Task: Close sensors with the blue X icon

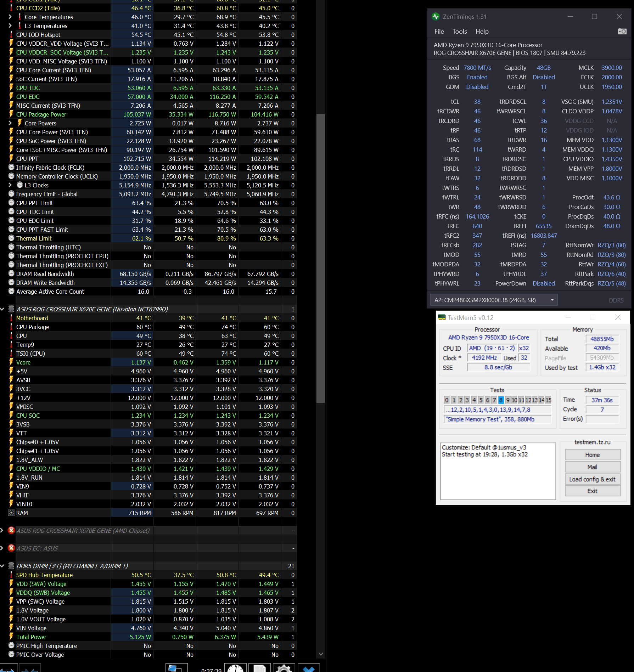Action: click(309, 668)
